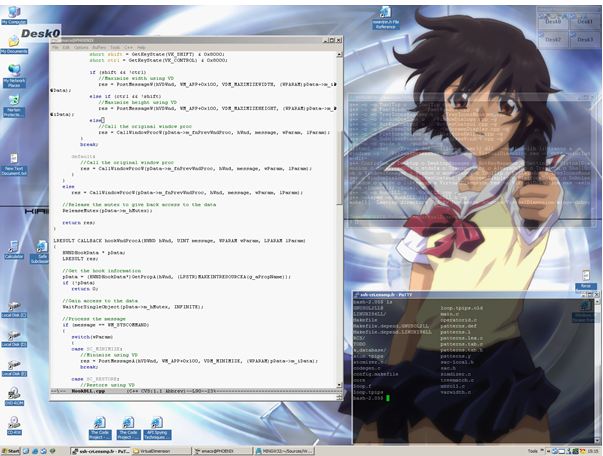
Task: Switch to Desk1 in desktop switcher
Action: [x=585, y=22]
